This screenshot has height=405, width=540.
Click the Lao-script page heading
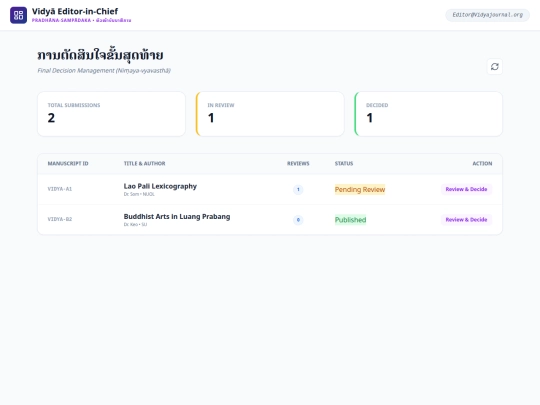point(100,55)
